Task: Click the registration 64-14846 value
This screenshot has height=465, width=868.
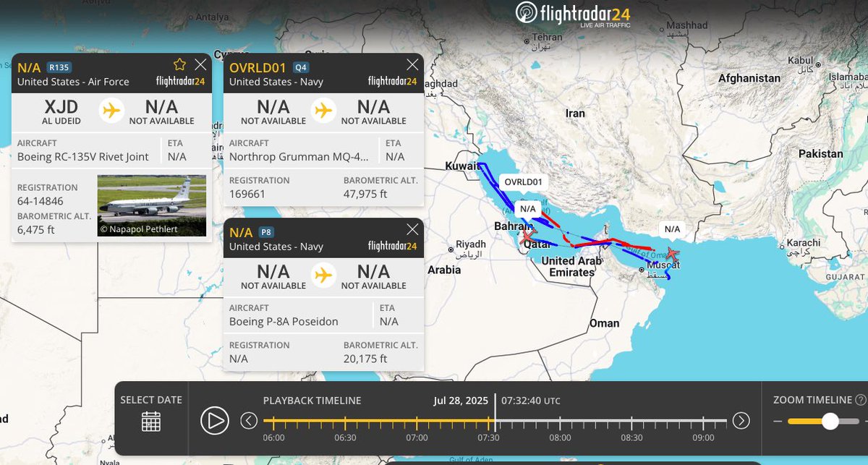Action: [x=41, y=201]
